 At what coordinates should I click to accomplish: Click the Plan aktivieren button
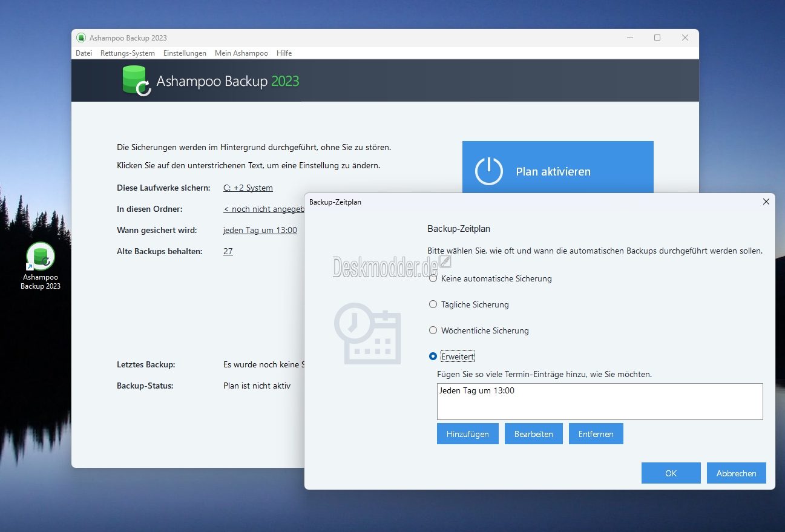click(558, 168)
